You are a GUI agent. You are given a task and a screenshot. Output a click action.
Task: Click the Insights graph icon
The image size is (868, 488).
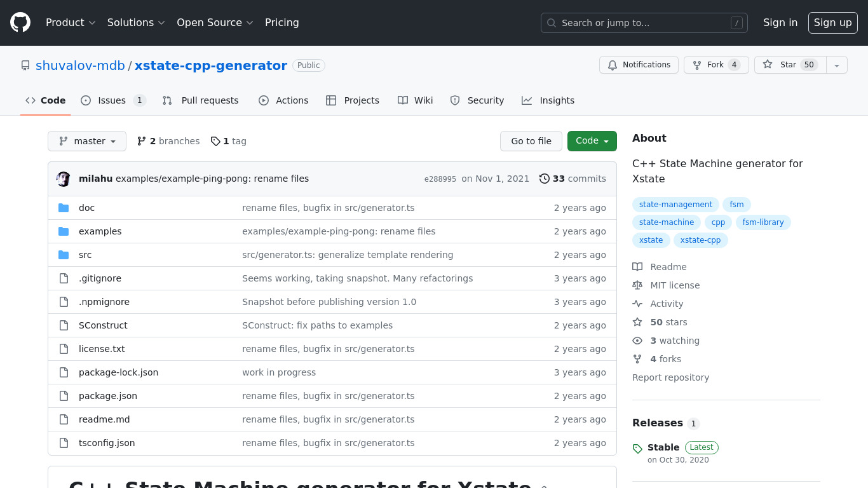click(x=527, y=100)
